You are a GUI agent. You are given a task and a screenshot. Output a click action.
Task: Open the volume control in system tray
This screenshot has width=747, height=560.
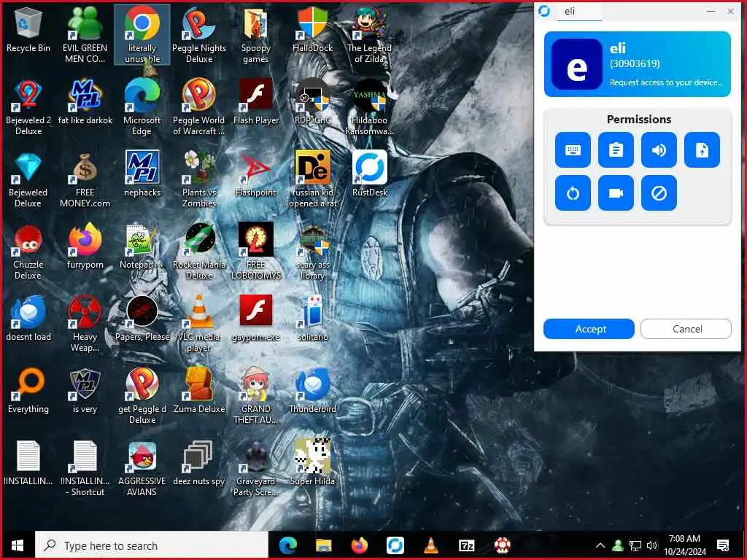point(651,545)
